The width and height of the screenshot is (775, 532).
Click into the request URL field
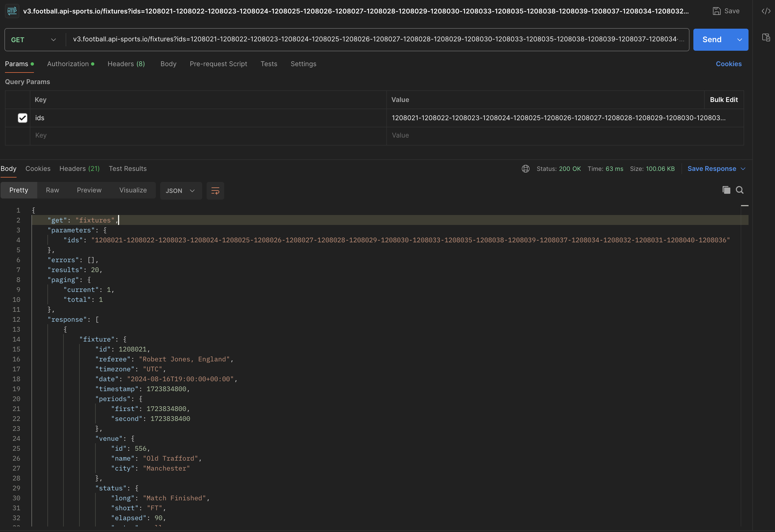(378, 40)
